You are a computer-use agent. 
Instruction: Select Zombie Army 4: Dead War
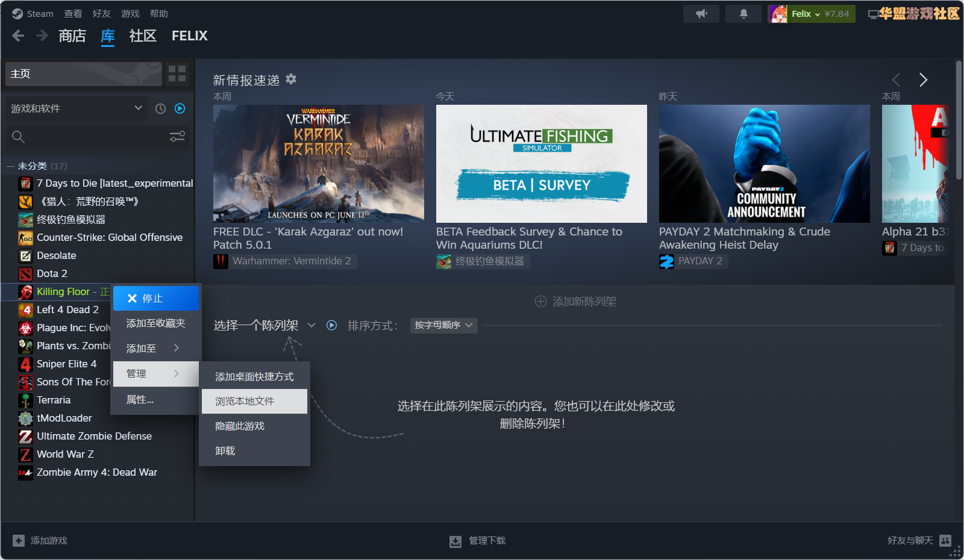(x=97, y=472)
